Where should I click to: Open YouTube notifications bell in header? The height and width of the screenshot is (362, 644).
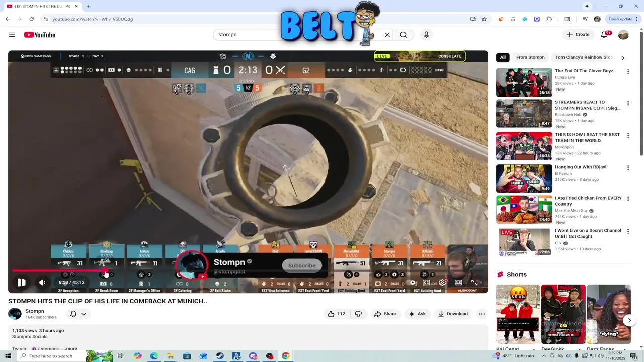604,35
